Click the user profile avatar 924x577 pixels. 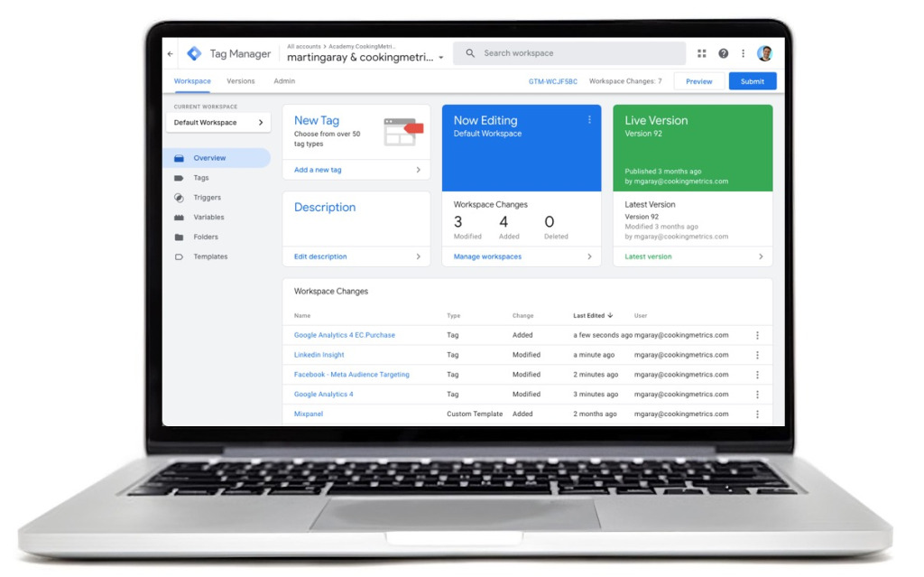[765, 52]
